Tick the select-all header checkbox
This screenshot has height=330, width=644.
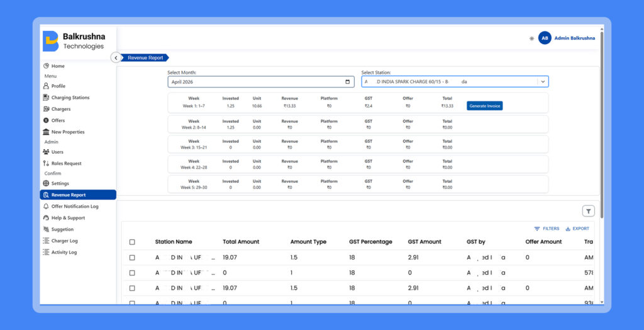pyautogui.click(x=132, y=242)
